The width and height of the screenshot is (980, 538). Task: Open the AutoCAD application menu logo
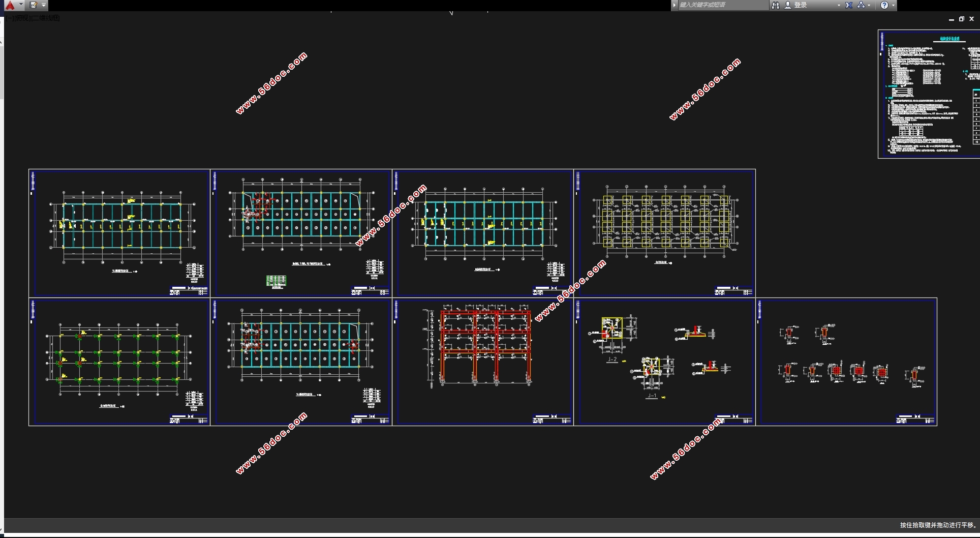pyautogui.click(x=10, y=5)
